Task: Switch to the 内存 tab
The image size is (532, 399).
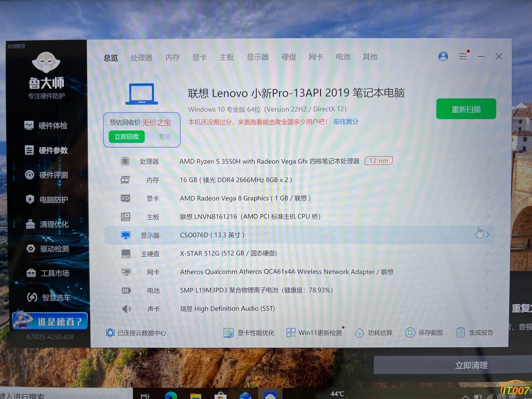Action: [173, 57]
